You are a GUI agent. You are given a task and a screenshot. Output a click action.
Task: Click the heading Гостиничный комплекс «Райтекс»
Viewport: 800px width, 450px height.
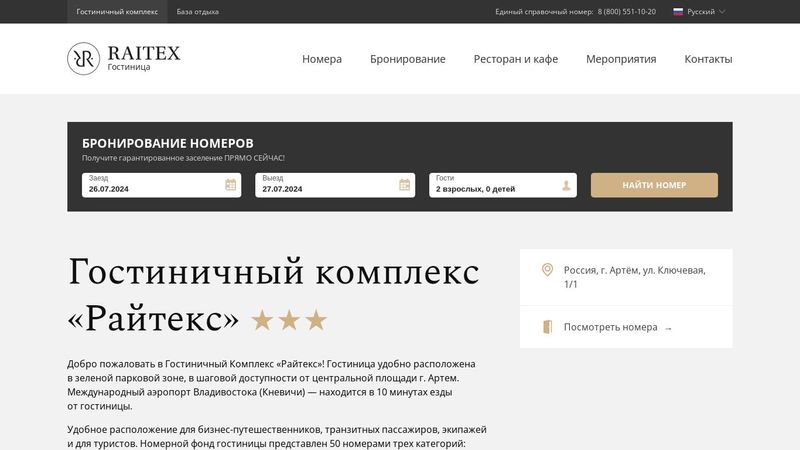(273, 295)
